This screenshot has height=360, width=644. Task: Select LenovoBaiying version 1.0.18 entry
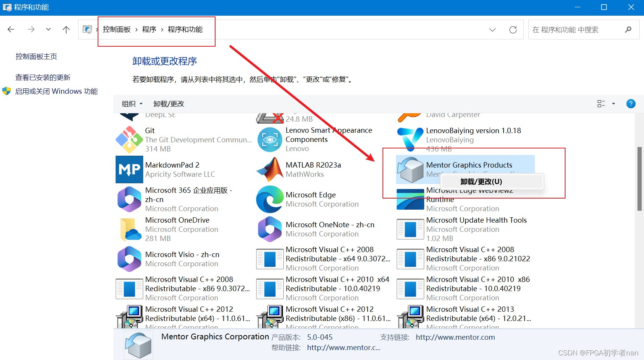pyautogui.click(x=474, y=130)
